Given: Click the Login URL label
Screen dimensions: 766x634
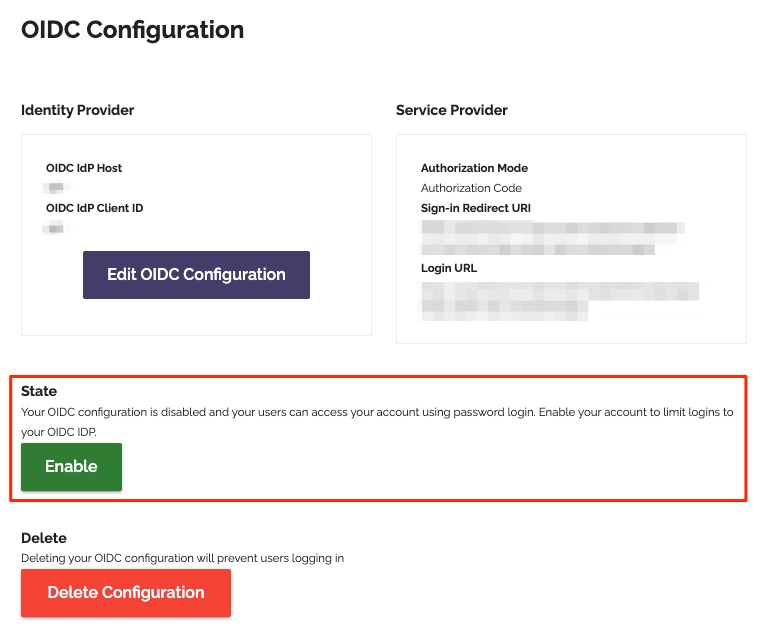Looking at the screenshot, I should point(450,268).
